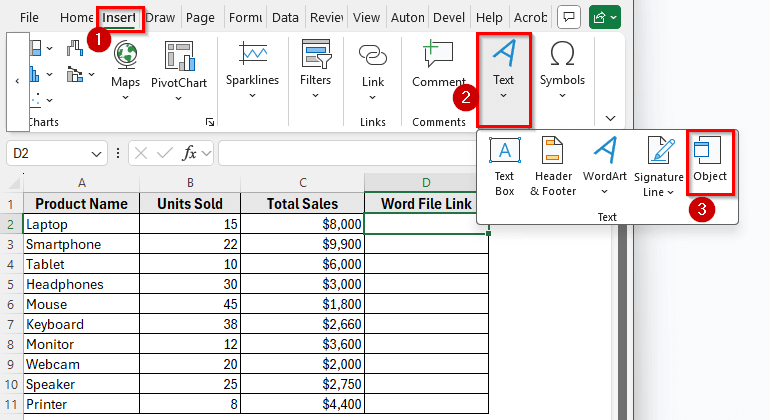Select the Headphones cell
770x420 pixels.
pos(82,284)
